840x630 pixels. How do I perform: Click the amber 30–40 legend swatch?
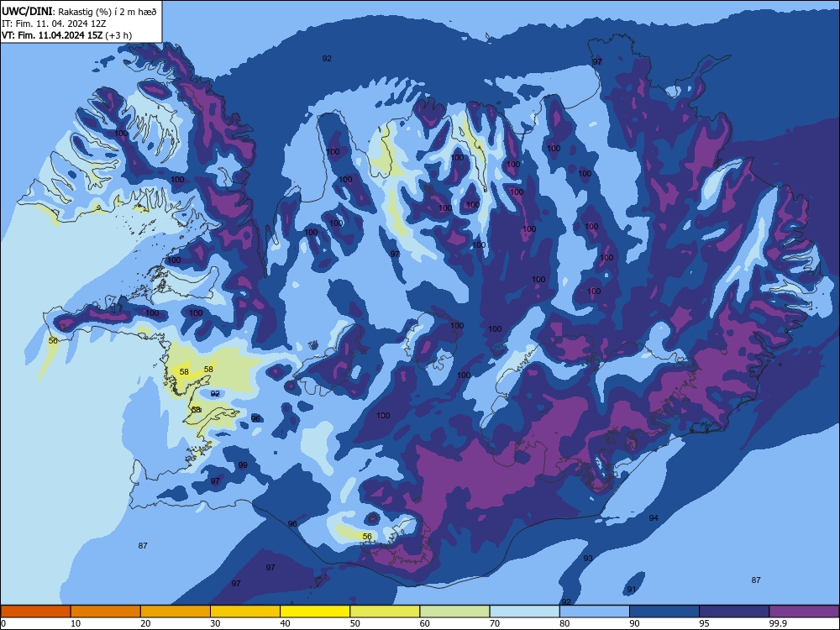point(245,612)
